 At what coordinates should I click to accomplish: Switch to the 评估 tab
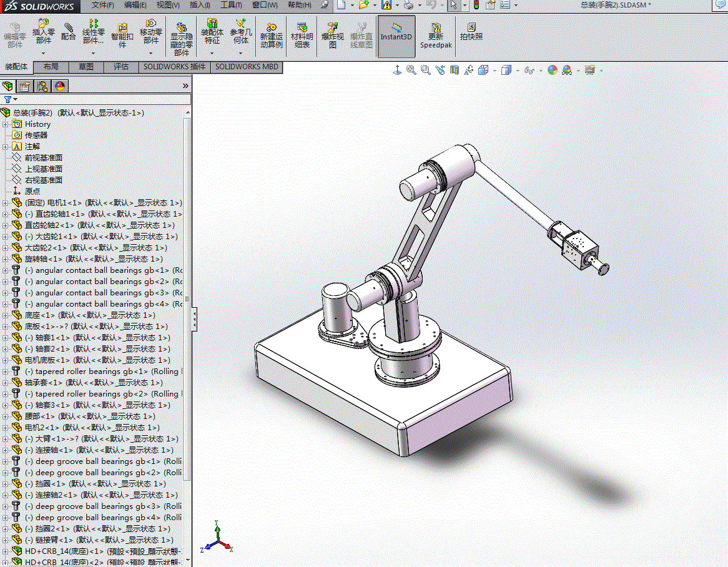click(121, 67)
